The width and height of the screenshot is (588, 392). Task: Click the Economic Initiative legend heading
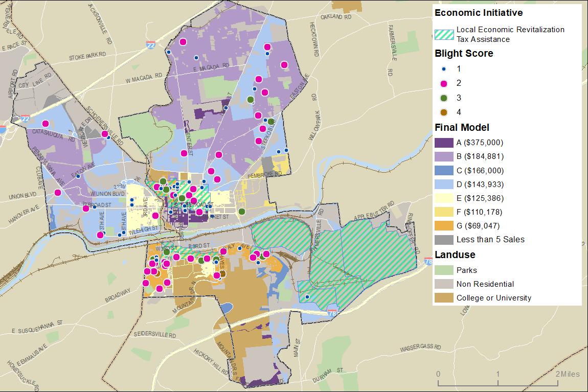479,13
